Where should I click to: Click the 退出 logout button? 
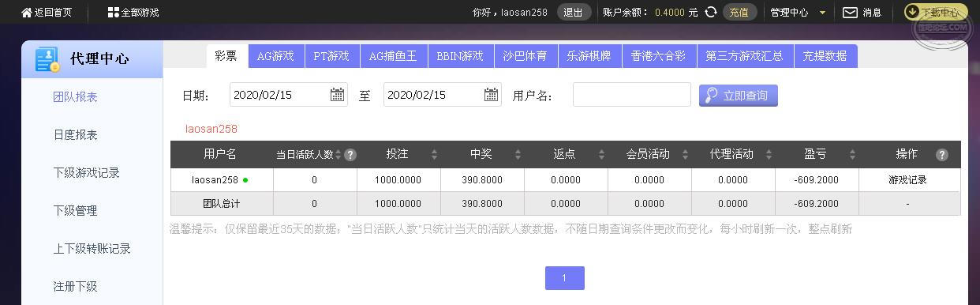click(x=574, y=12)
